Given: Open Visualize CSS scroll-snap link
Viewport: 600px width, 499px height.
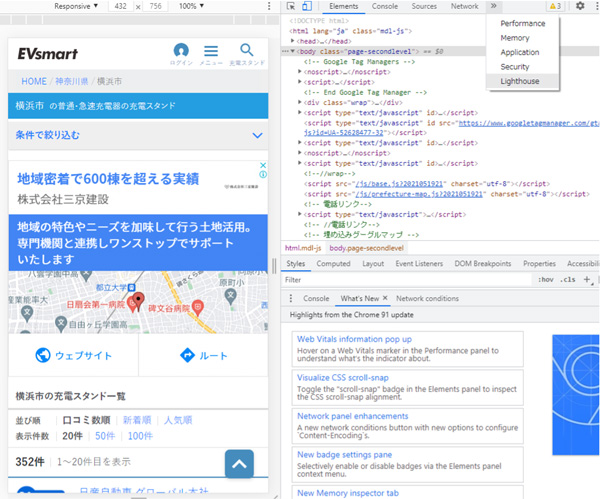Looking at the screenshot, I should (x=343, y=377).
